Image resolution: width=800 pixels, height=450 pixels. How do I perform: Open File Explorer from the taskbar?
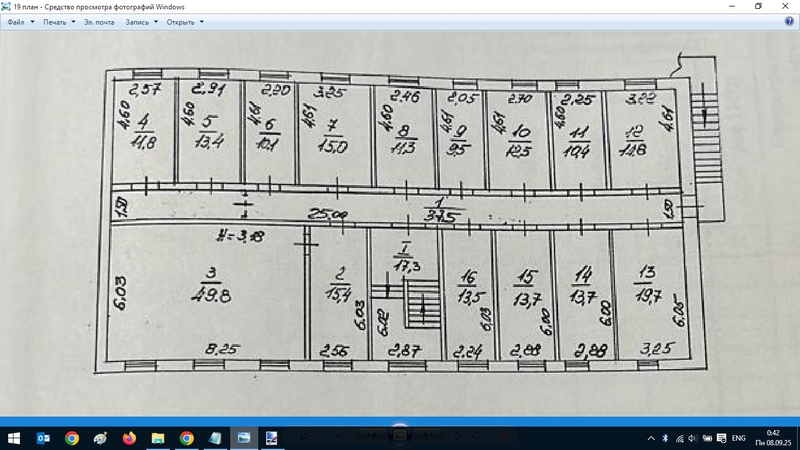pyautogui.click(x=158, y=438)
